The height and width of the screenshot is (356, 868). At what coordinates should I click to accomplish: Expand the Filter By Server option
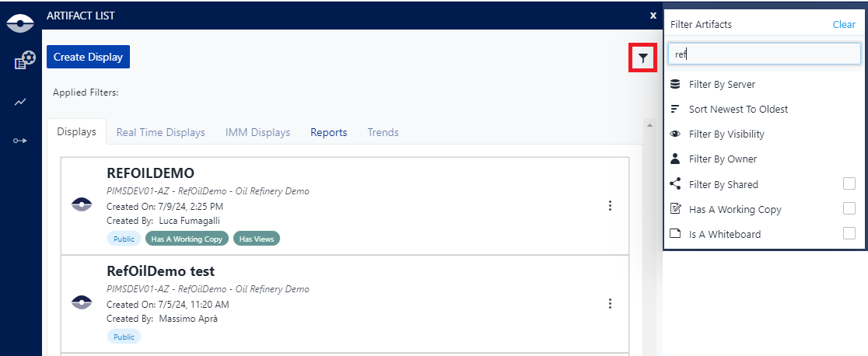tap(722, 84)
